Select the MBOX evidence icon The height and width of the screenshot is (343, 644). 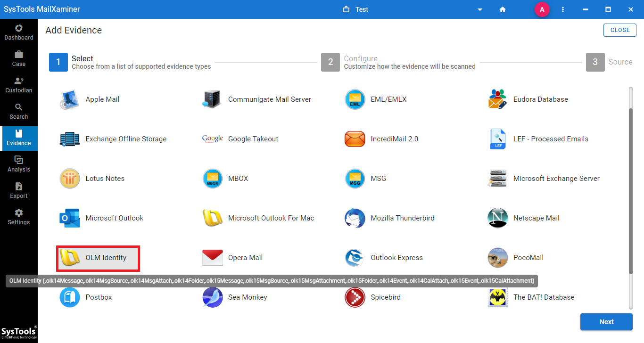click(x=212, y=179)
